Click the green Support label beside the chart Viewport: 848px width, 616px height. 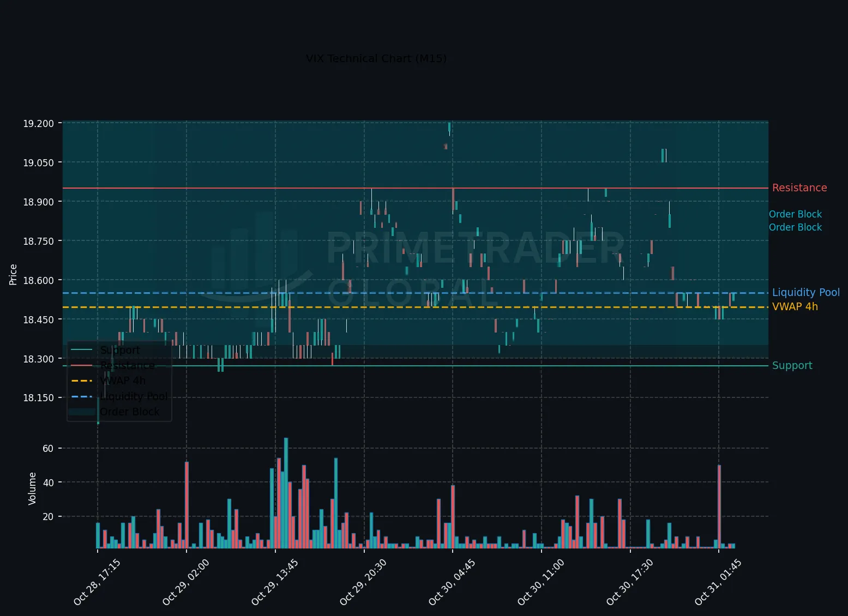coord(792,365)
